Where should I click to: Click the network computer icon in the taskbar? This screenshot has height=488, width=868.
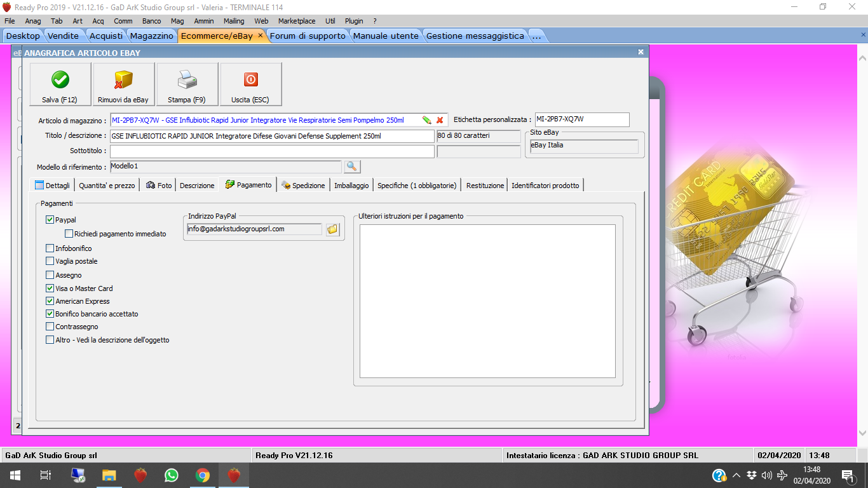pyautogui.click(x=78, y=475)
